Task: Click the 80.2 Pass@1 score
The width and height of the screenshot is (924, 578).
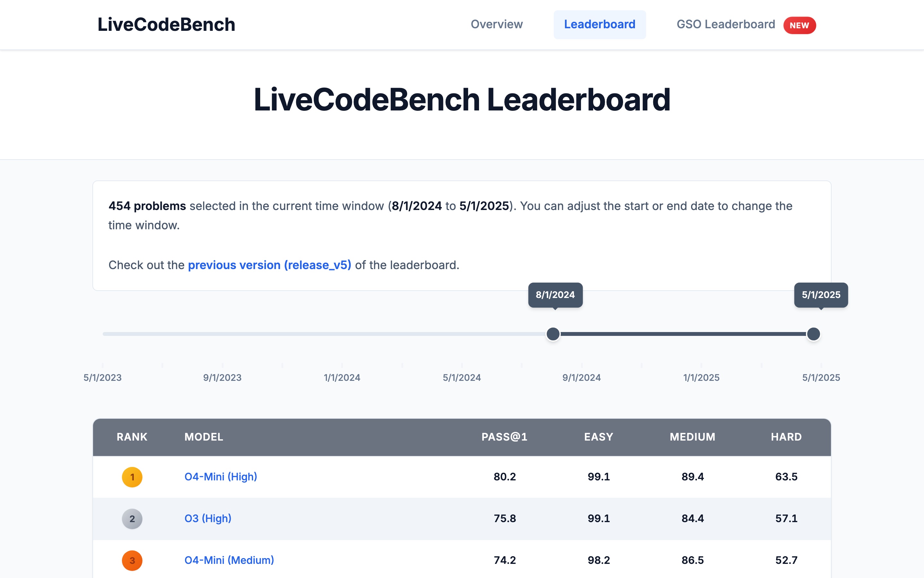Action: click(x=505, y=477)
